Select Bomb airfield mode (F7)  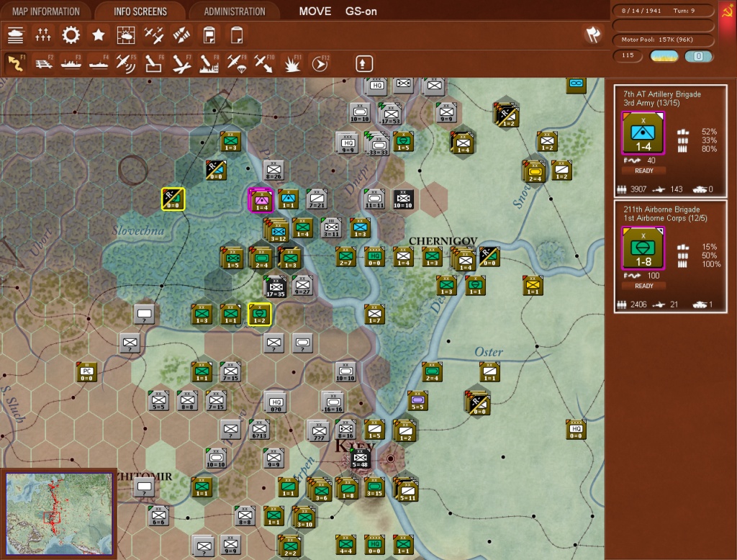tap(181, 63)
